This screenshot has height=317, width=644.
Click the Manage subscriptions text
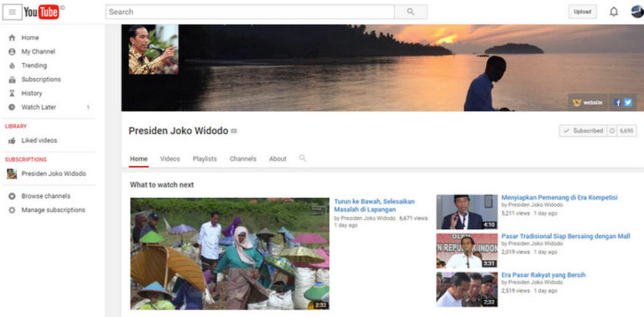[54, 210]
